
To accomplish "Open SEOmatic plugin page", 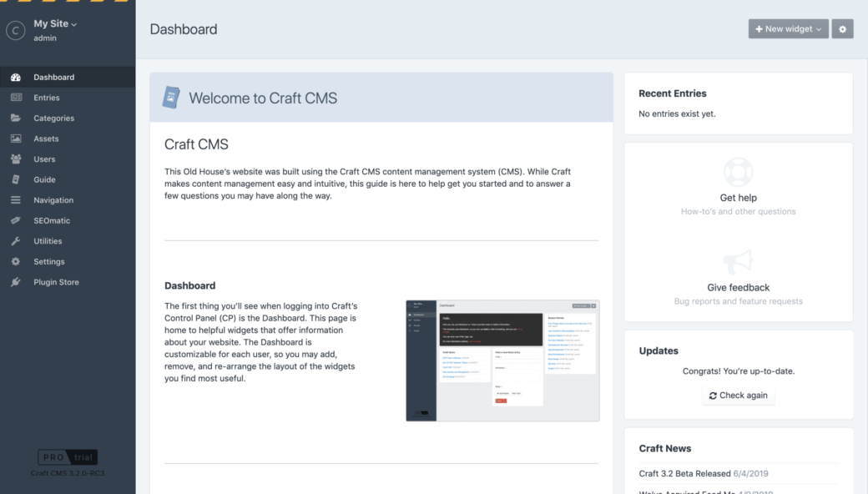I will click(68, 220).
